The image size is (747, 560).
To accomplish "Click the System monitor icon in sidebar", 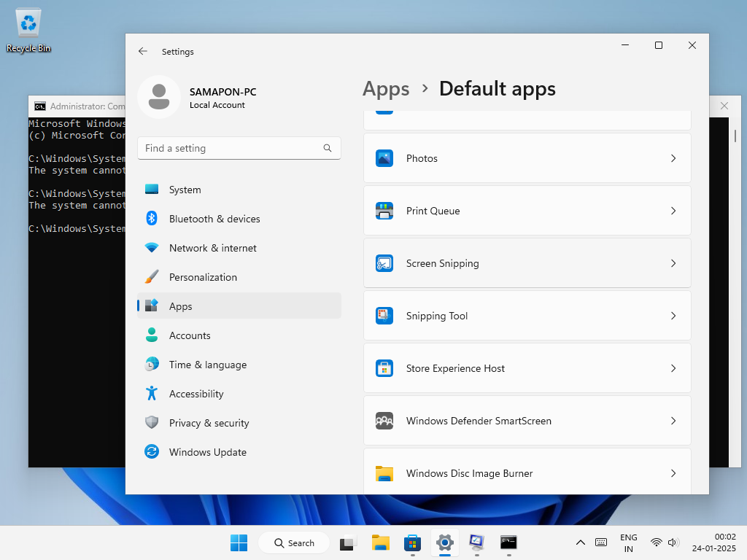I will (152, 189).
